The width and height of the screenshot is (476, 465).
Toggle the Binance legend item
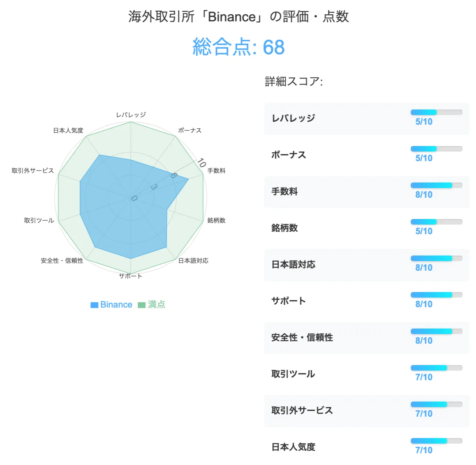pos(111,305)
